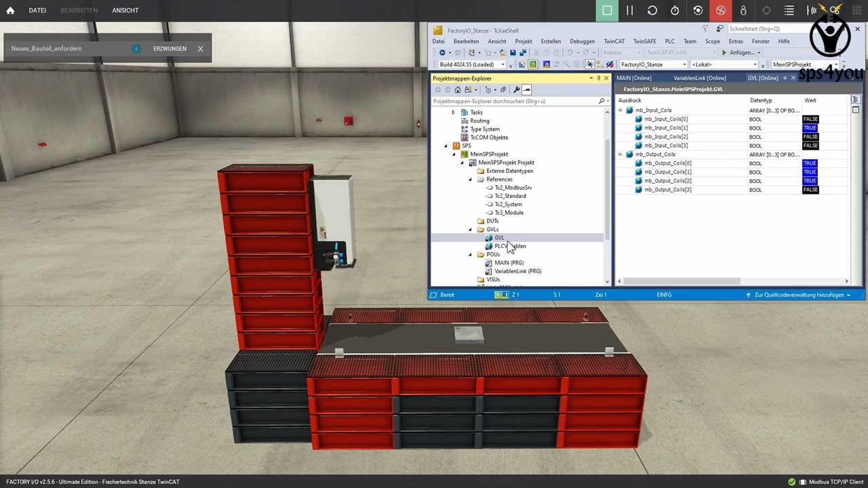
Task: Close the GVL [Online] tab
Action: [793, 78]
